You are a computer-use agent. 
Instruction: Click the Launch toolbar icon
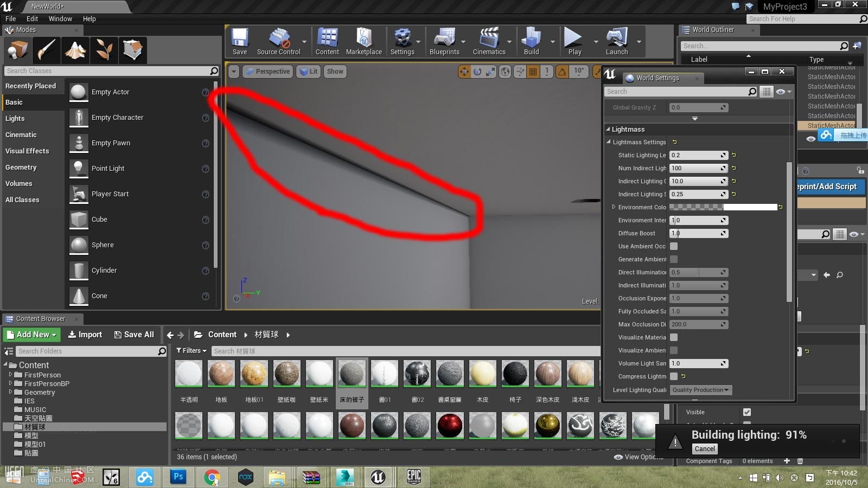click(617, 41)
